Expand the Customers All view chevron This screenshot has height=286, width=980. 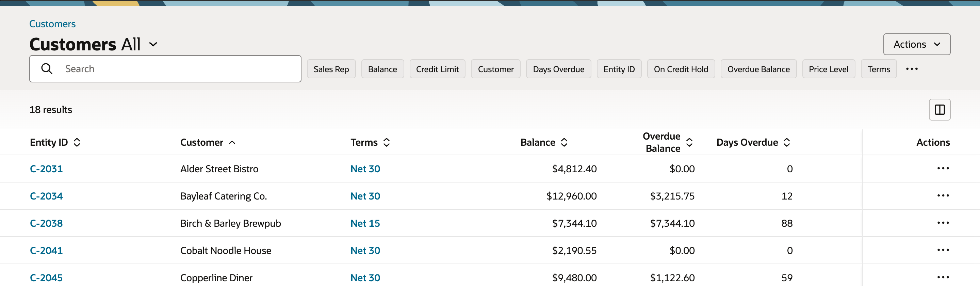click(x=153, y=45)
